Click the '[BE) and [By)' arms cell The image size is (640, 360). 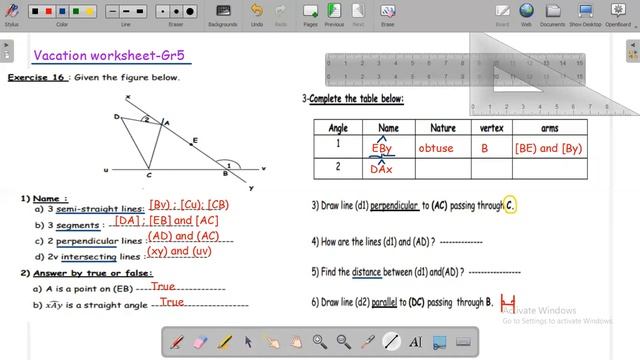(549, 148)
